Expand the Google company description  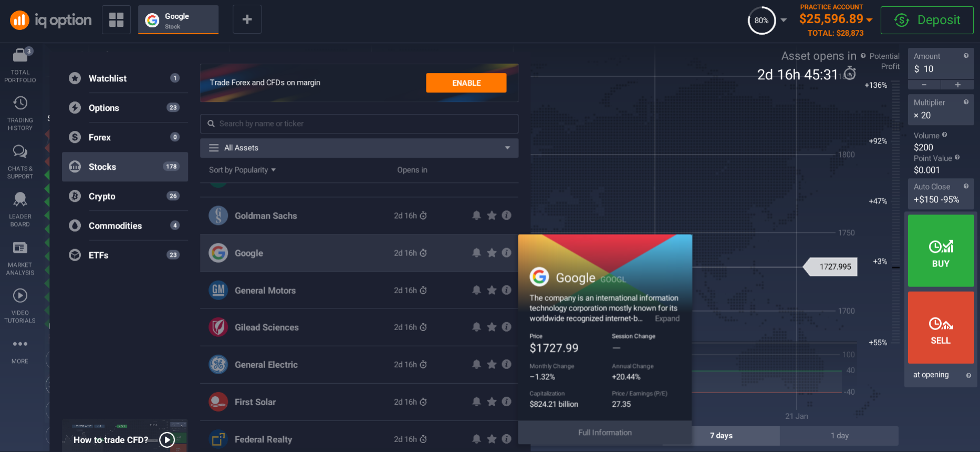click(667, 319)
